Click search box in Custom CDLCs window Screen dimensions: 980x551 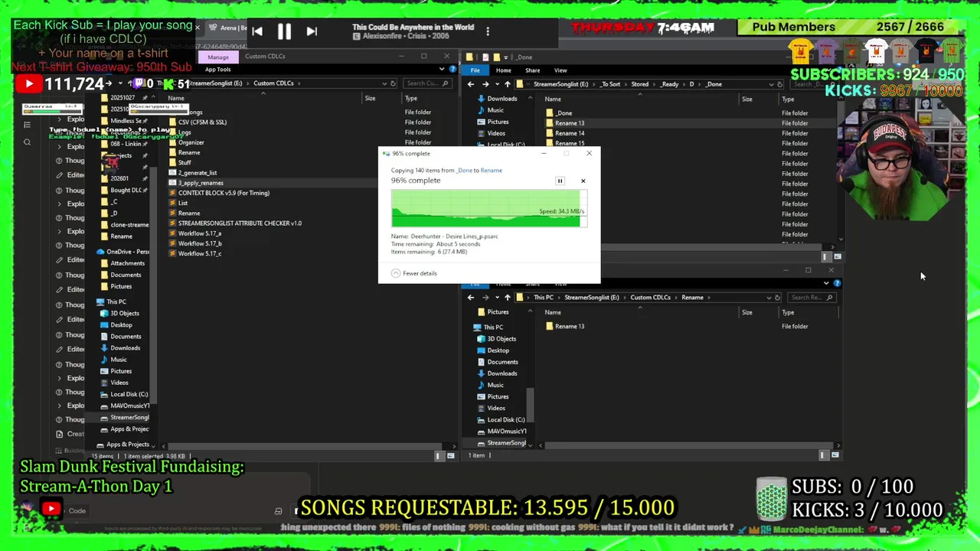[426, 83]
